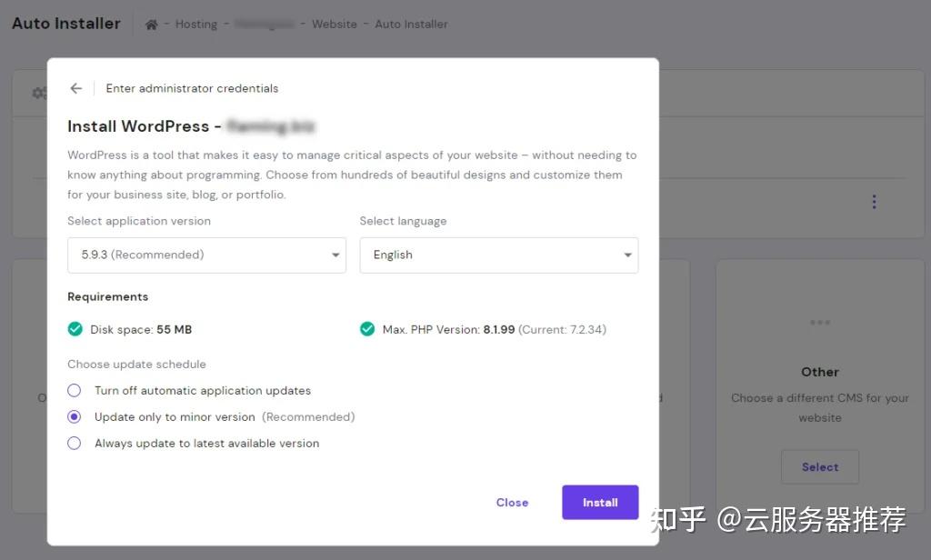Viewport: 931px width, 560px height.
Task: Click the green check beside Disk space
Action: pos(75,329)
